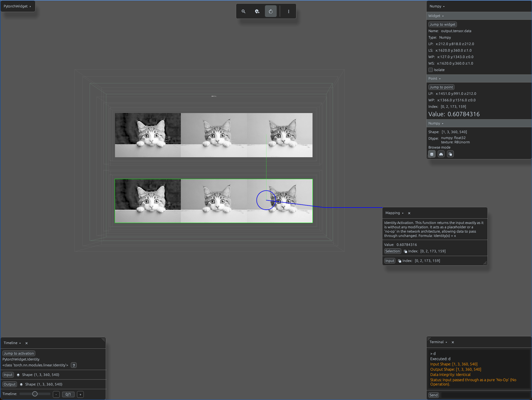Enable the Isolate checkbox
The image size is (532, 400).
click(x=431, y=70)
